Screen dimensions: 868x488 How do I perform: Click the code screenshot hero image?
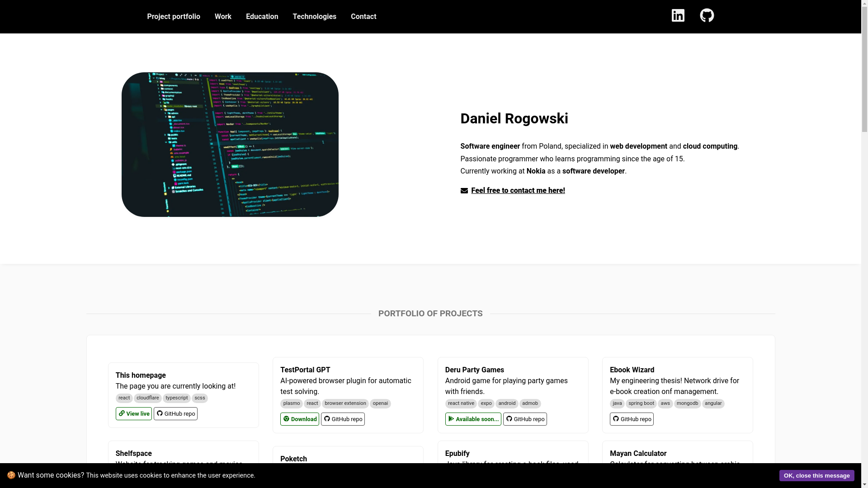coord(230,145)
